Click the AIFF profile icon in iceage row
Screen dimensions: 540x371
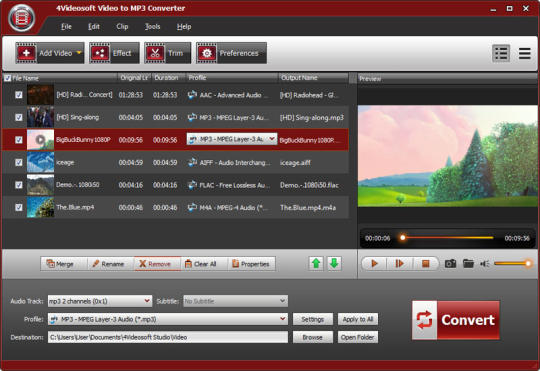pos(192,162)
